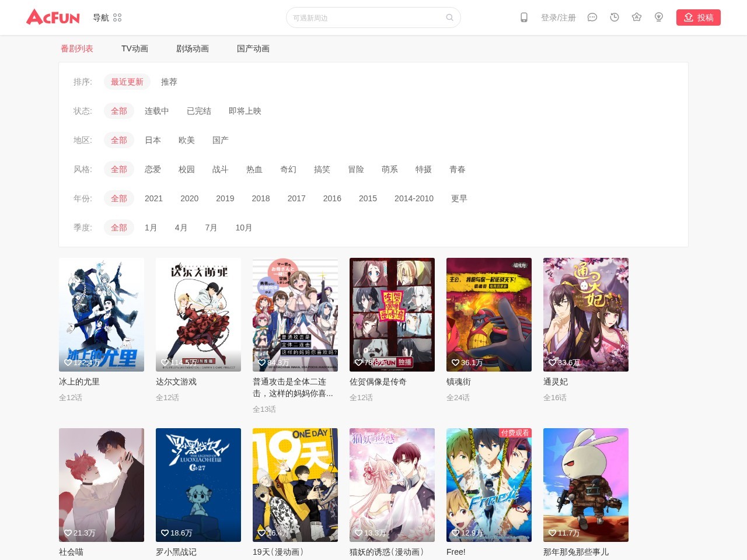Screen dimensions: 747x560
Task: Open the messages chat bubble icon
Action: tap(592, 17)
